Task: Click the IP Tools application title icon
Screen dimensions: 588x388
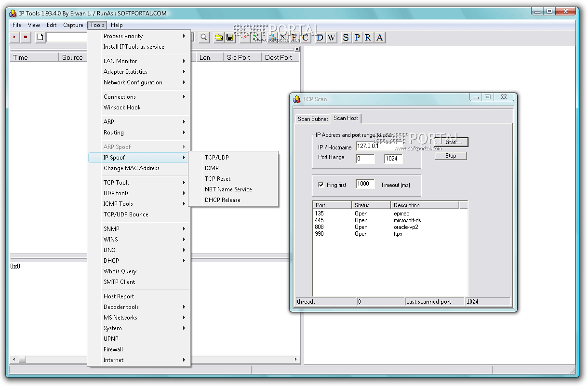Action: point(13,13)
